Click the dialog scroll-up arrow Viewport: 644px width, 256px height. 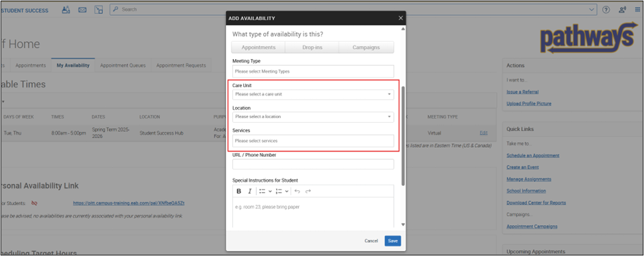(x=403, y=29)
